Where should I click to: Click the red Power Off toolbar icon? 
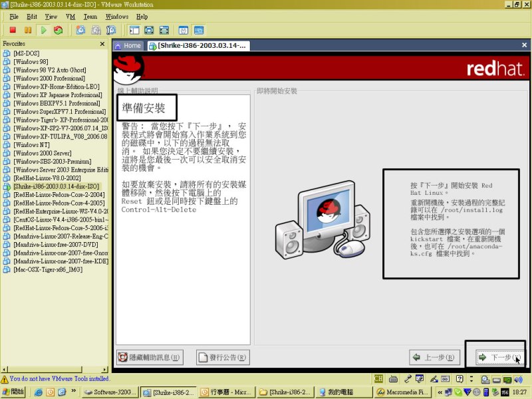coord(13,30)
